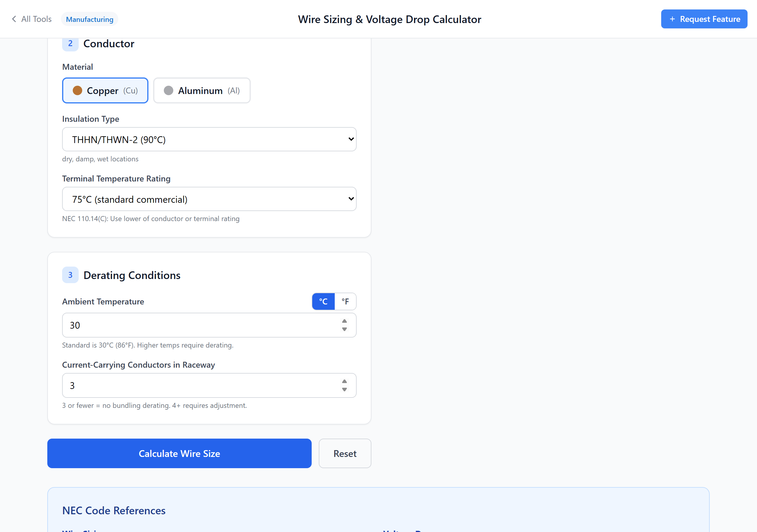
Task: Decrease ambient temperature with down arrow
Action: click(x=344, y=329)
